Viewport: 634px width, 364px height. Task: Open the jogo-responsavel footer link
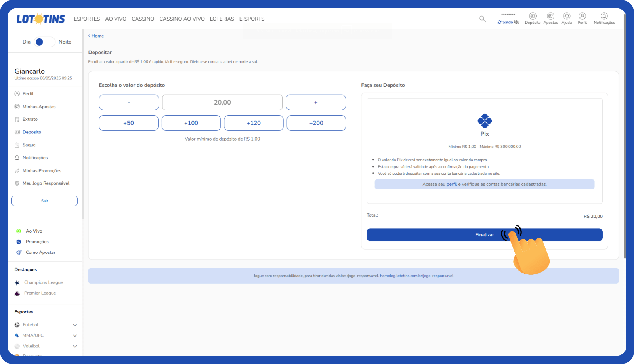coord(416,276)
